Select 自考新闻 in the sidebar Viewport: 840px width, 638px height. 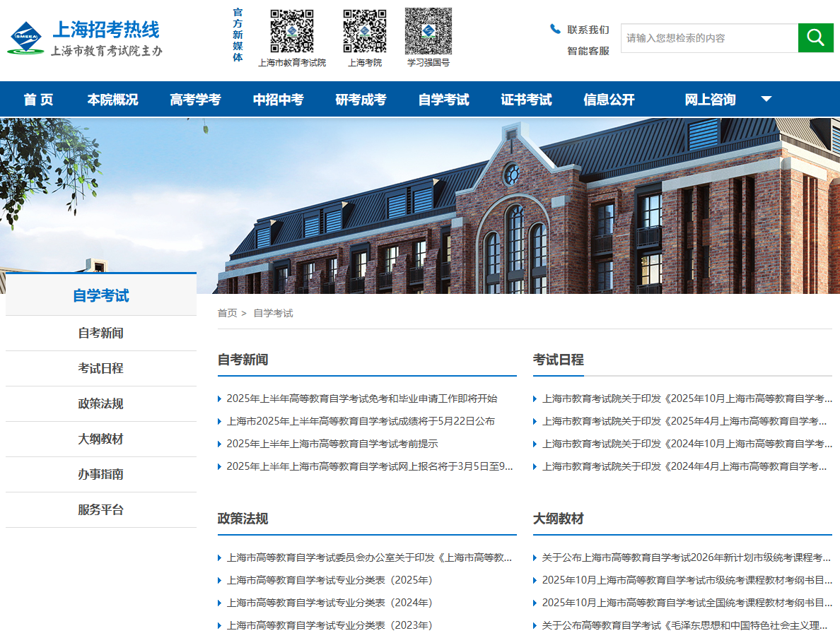100,333
